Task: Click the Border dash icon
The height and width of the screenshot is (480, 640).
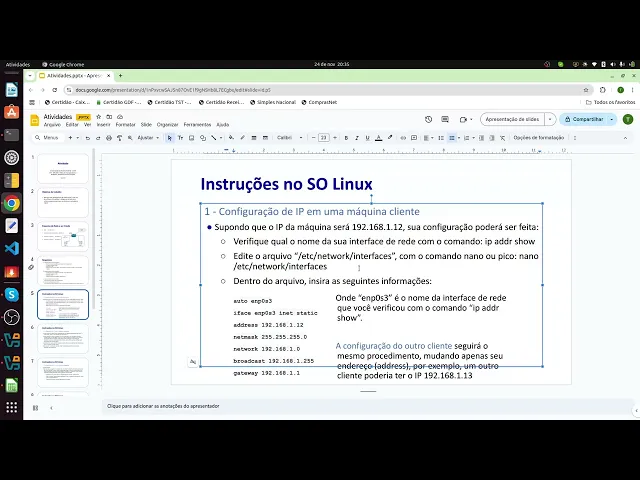Action: click(265, 138)
